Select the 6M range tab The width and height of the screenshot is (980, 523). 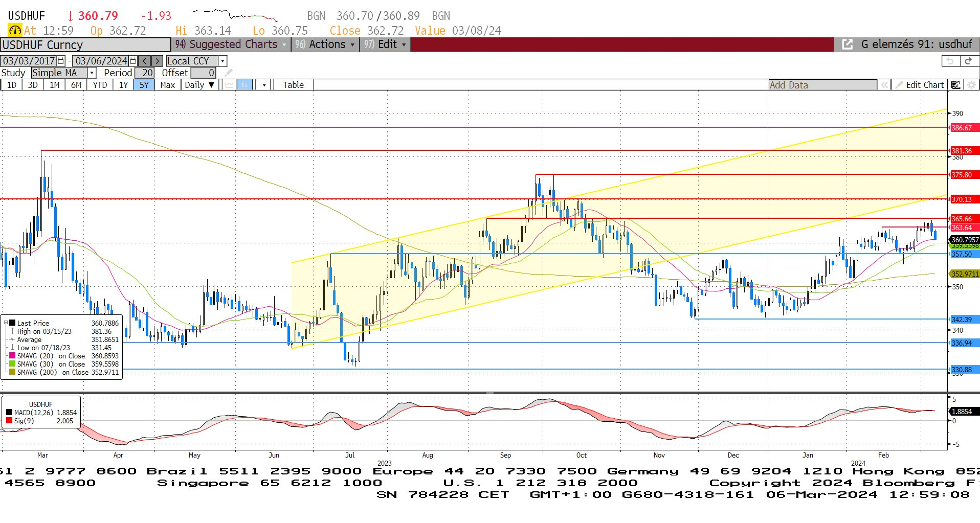click(x=76, y=85)
